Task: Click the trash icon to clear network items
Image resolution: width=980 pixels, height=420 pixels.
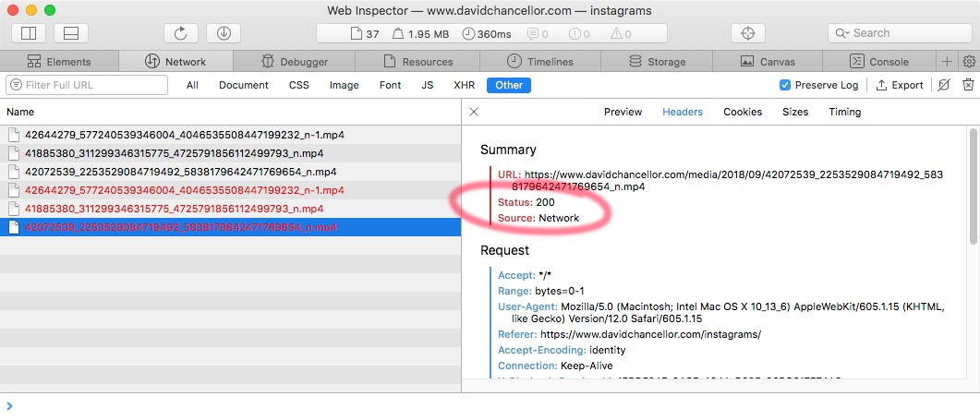Action: point(968,85)
